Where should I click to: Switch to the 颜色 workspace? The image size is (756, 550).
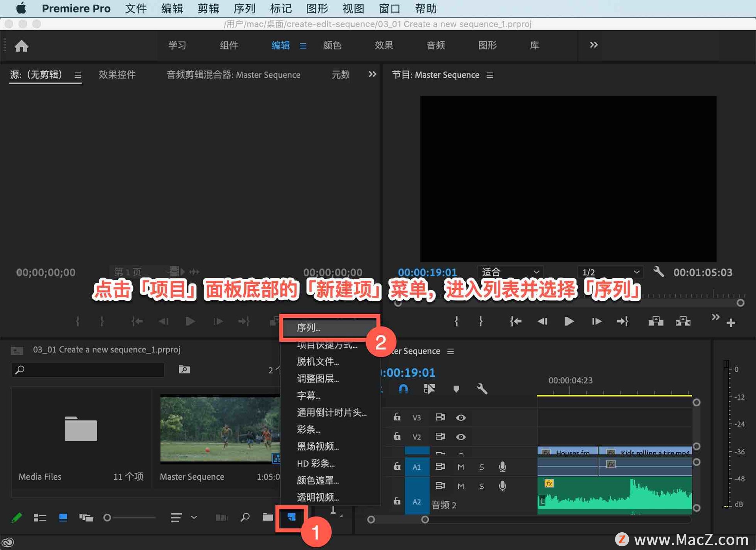pos(332,45)
